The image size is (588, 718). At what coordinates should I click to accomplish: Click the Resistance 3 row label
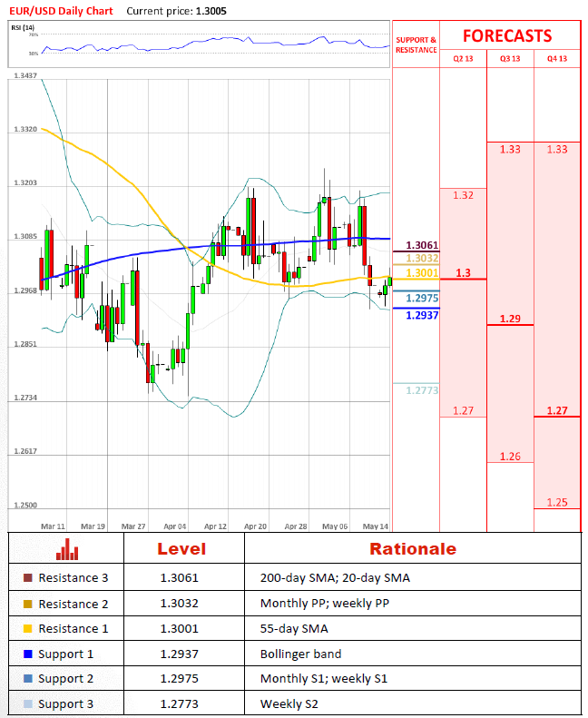[x=73, y=578]
